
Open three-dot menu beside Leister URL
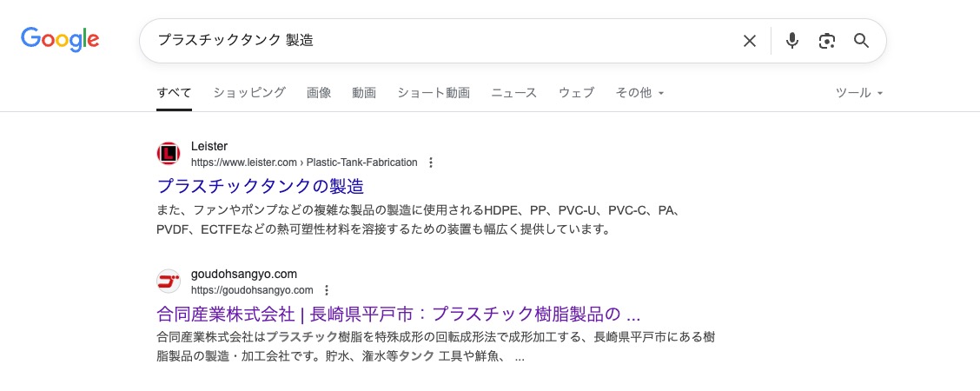(x=430, y=162)
